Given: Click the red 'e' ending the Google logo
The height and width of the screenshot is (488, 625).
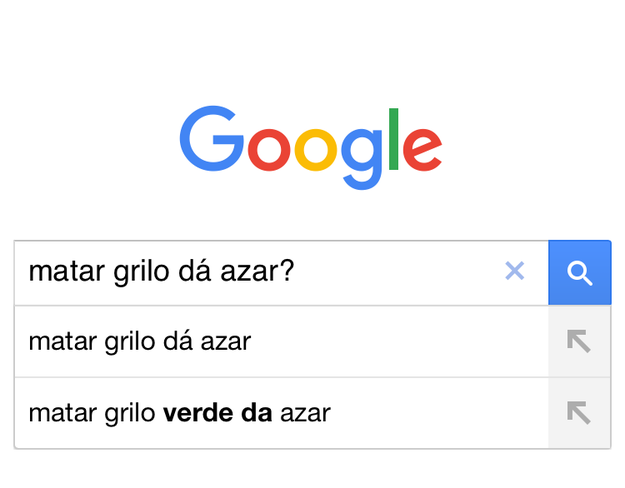Looking at the screenshot, I should 422,150.
